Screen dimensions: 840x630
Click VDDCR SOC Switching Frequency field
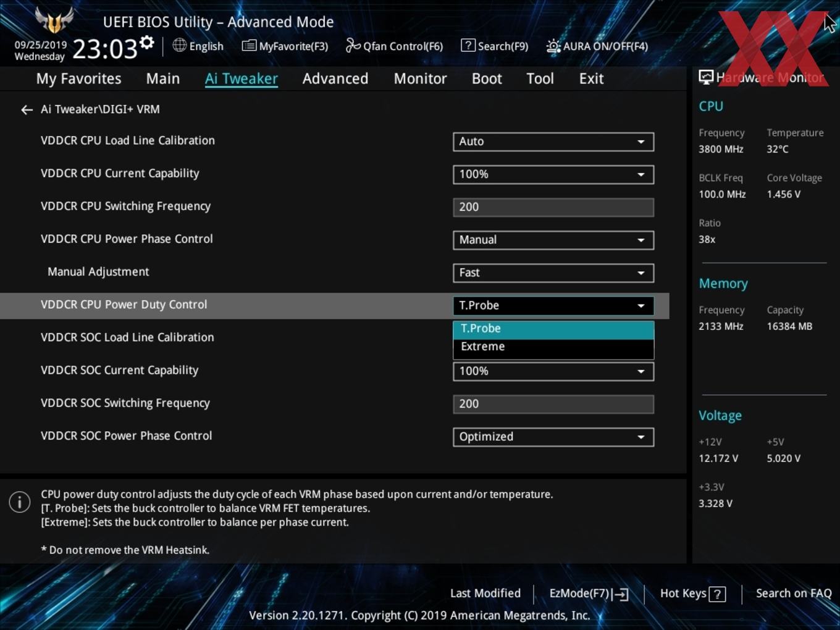(553, 404)
